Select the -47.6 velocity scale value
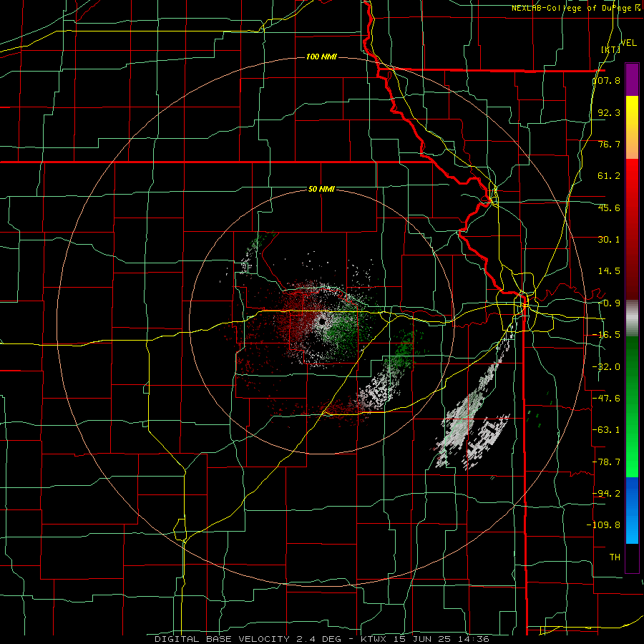 point(606,399)
